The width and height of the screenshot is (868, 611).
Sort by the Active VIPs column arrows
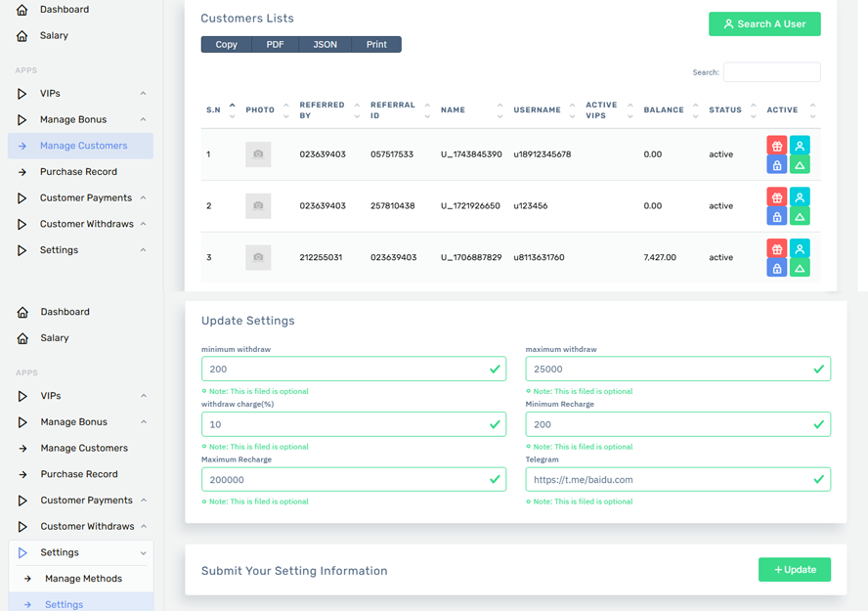tap(629, 110)
